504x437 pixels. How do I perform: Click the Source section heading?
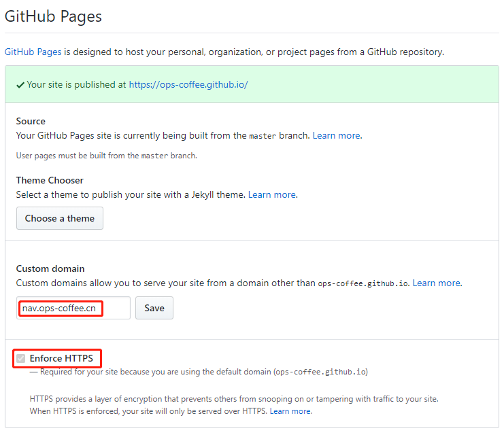tap(31, 121)
